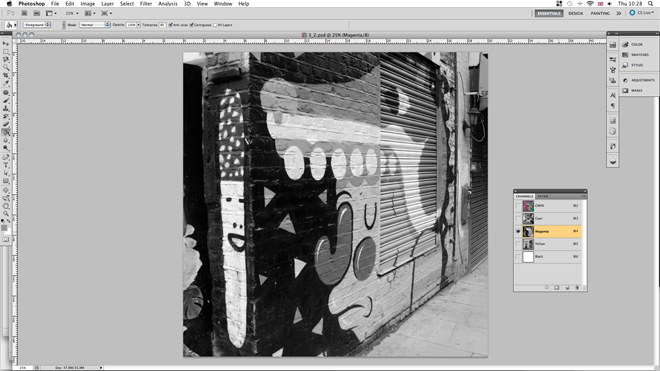This screenshot has width=660, height=371.
Task: Toggle the Anti-alias checkbox
Action: point(170,25)
